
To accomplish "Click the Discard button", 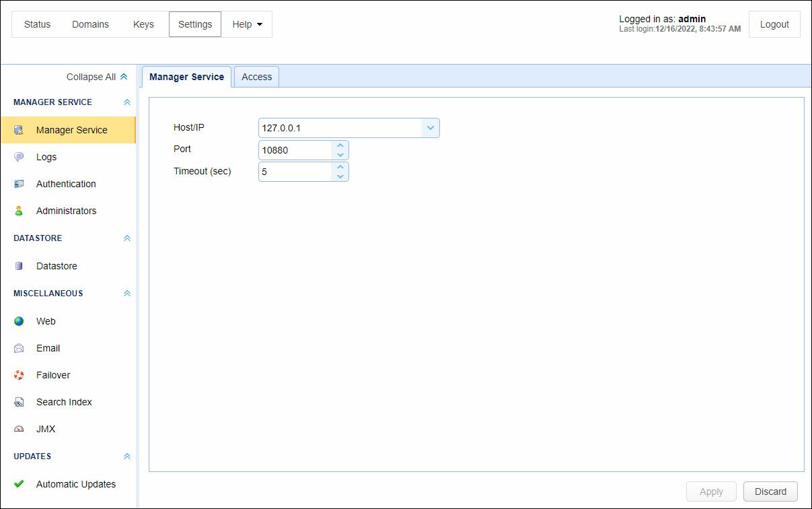I will click(770, 491).
